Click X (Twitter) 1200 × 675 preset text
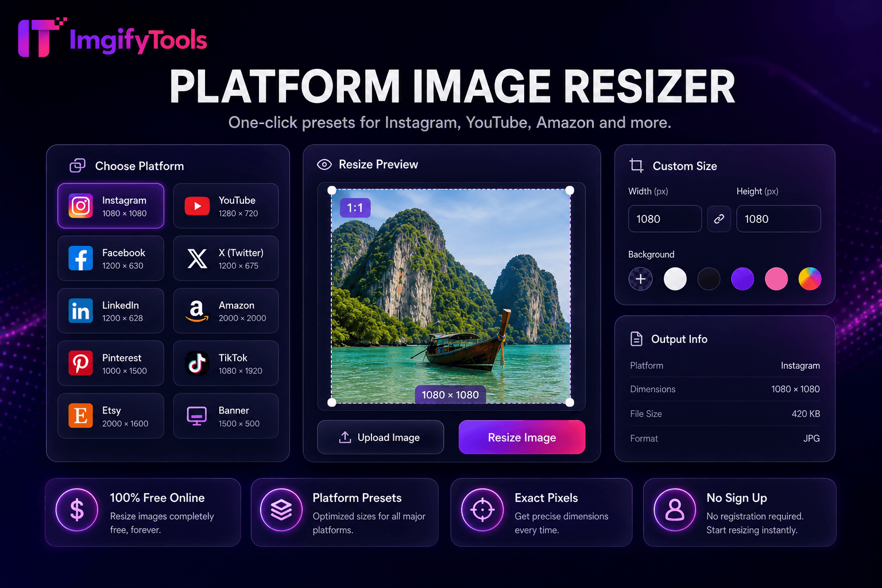Screen dimensions: 882x588 coord(241,258)
